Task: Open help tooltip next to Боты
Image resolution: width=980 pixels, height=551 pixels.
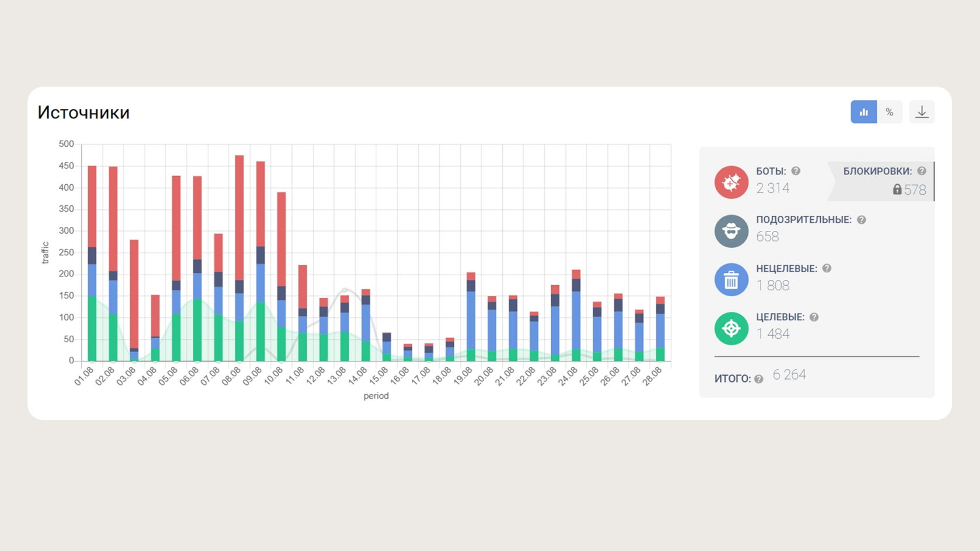Action: coord(796,171)
